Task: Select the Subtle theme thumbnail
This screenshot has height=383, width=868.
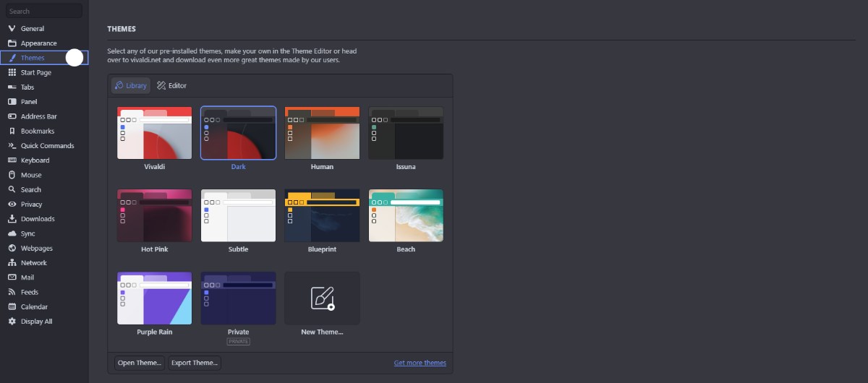Action: [238, 215]
